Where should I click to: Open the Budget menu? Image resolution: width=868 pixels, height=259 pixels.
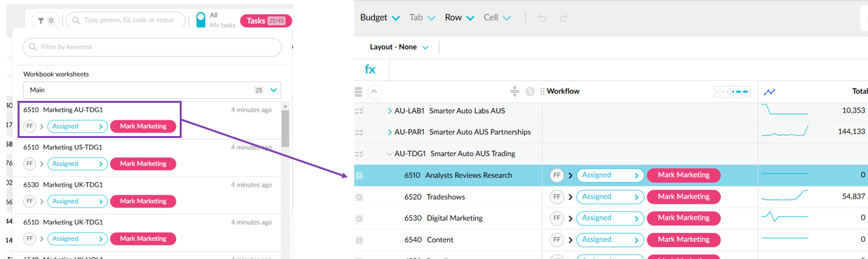pyautogui.click(x=380, y=18)
